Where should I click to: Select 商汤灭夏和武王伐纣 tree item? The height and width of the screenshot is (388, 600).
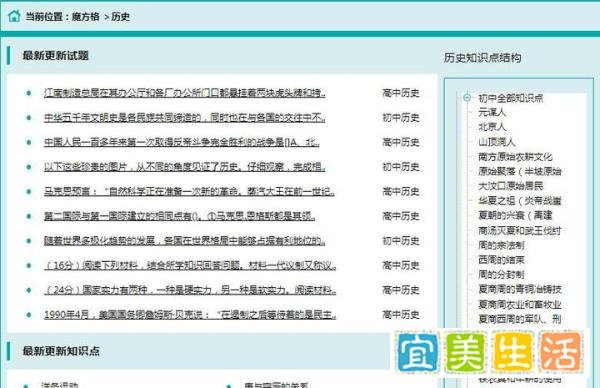[520, 230]
